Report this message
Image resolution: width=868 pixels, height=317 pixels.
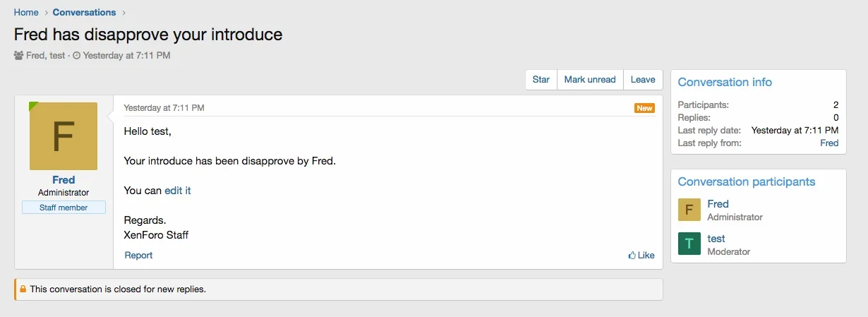pyautogui.click(x=138, y=256)
